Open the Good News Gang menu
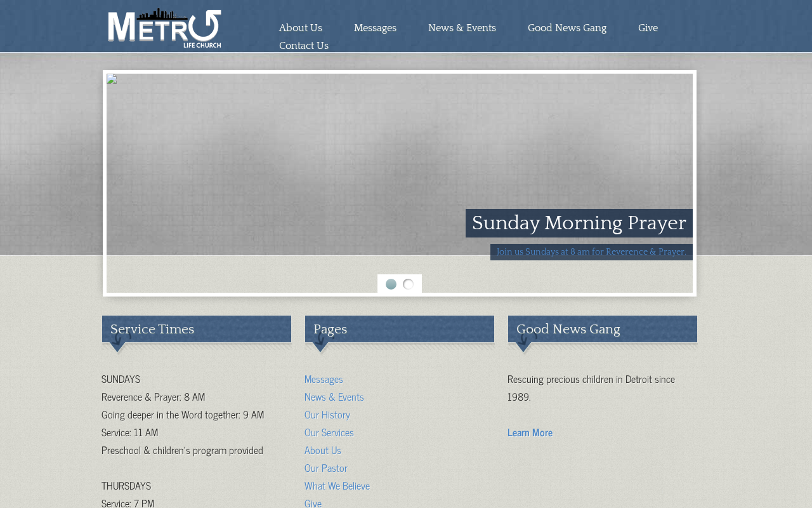This screenshot has height=508, width=812. [567, 28]
